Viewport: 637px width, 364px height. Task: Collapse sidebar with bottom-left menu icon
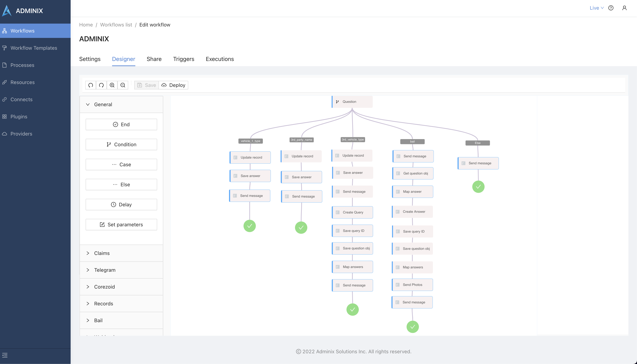pyautogui.click(x=5, y=355)
